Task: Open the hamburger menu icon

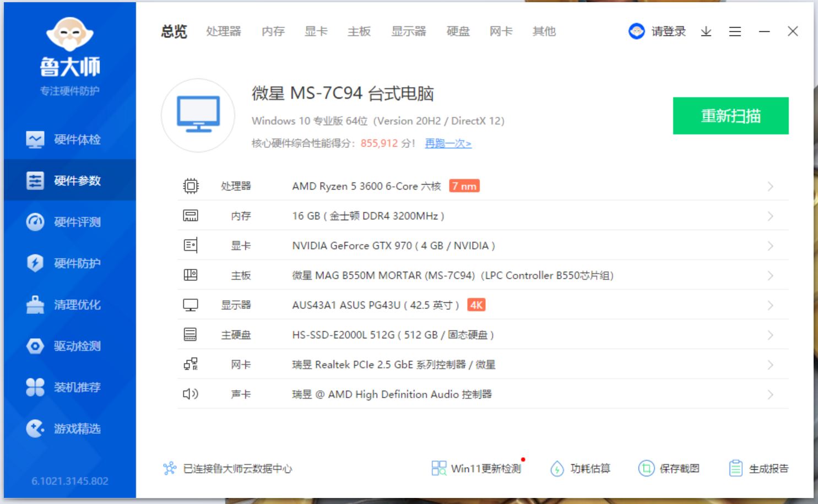Action: click(735, 32)
